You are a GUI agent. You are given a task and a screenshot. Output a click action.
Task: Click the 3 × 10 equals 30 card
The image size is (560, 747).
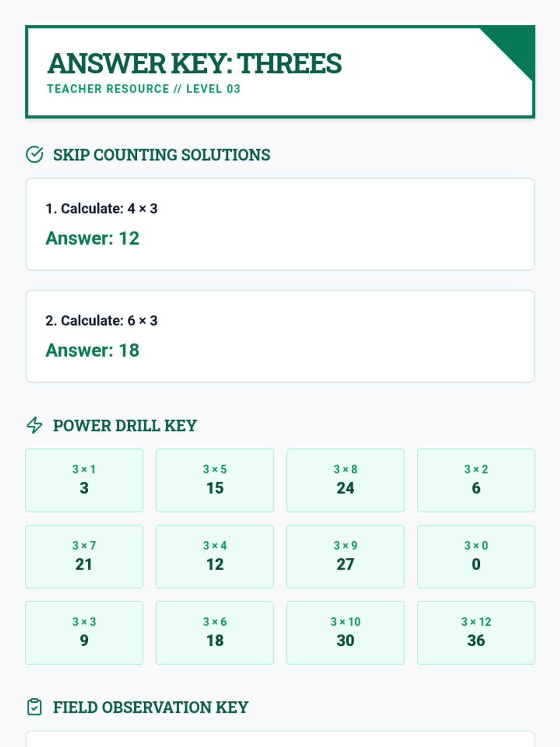pos(345,633)
